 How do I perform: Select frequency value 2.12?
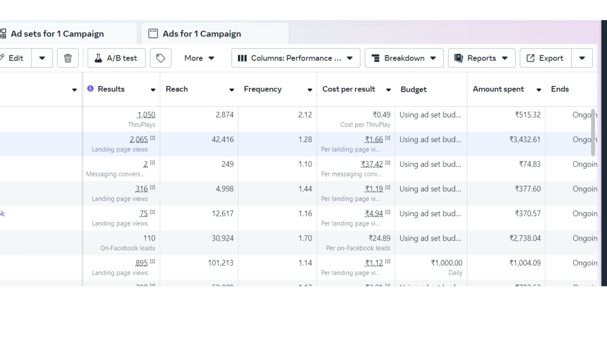pos(305,115)
